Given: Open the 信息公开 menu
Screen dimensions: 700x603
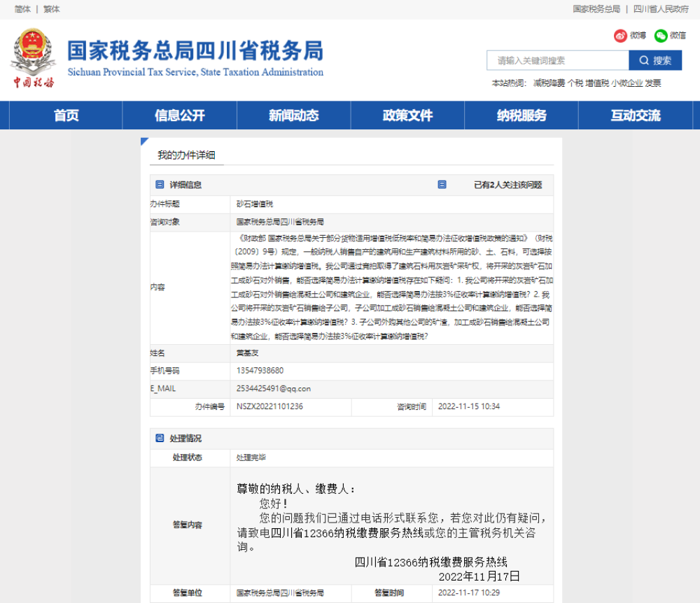Looking at the screenshot, I should click(180, 115).
